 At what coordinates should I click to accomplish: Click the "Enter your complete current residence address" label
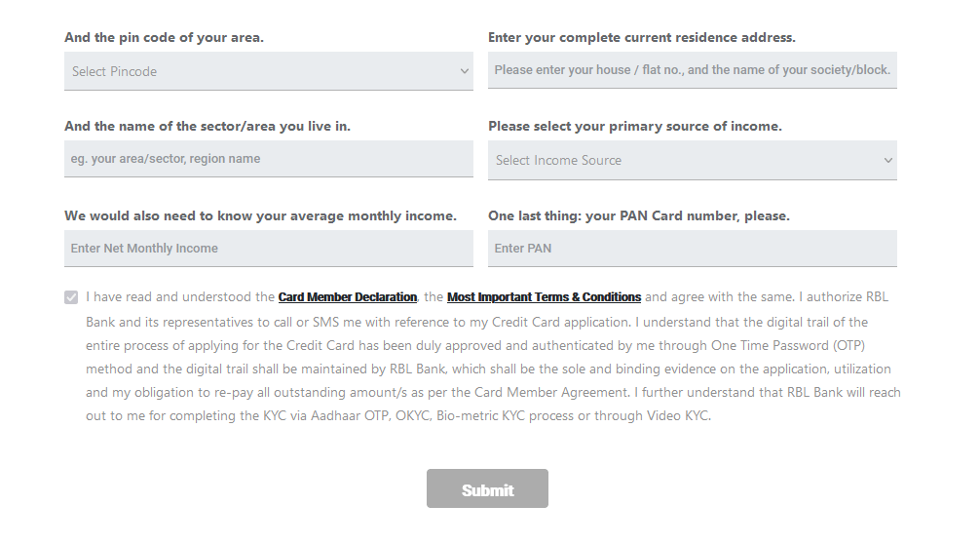pos(642,37)
